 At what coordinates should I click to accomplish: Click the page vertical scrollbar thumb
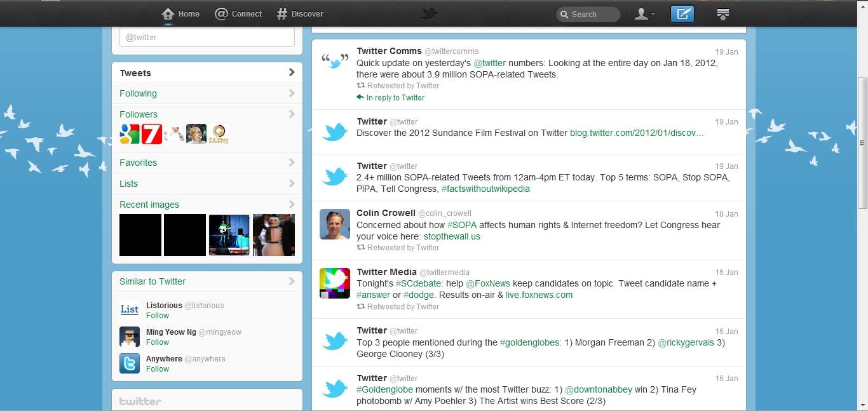point(862,143)
